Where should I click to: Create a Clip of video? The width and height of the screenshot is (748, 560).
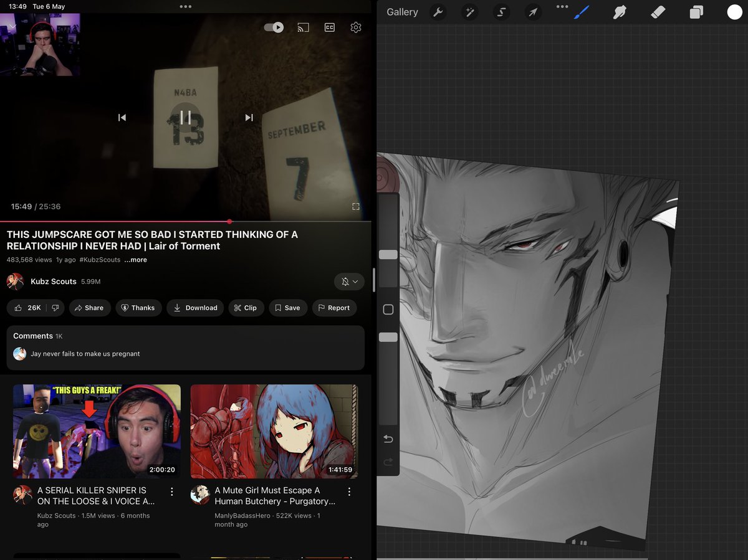coord(246,308)
